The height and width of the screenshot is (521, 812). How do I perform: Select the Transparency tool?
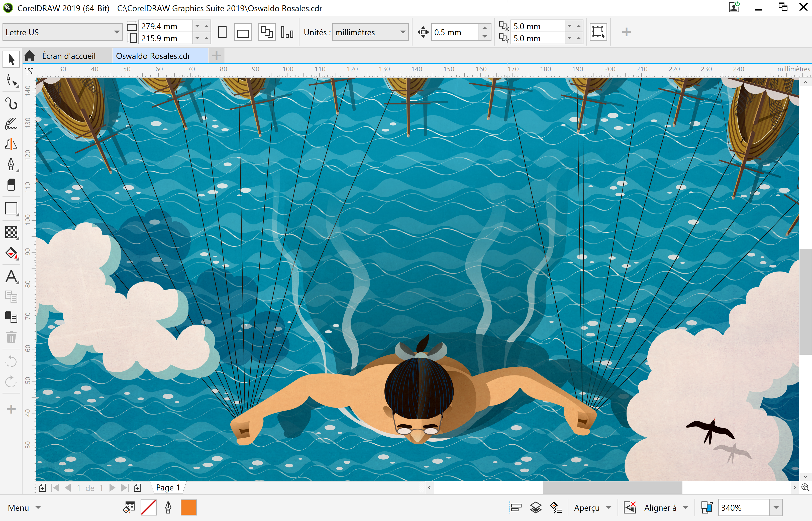click(11, 233)
